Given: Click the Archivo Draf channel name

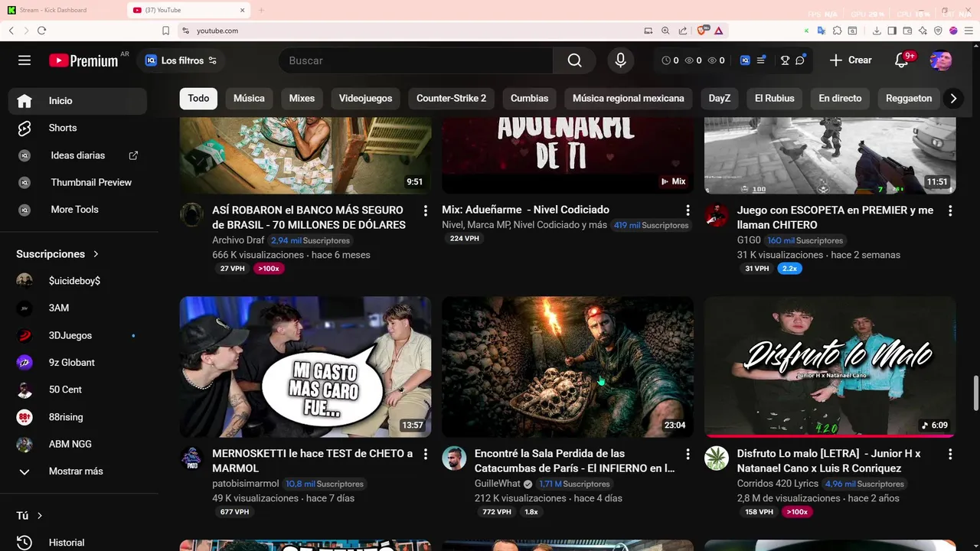Looking at the screenshot, I should pos(238,240).
